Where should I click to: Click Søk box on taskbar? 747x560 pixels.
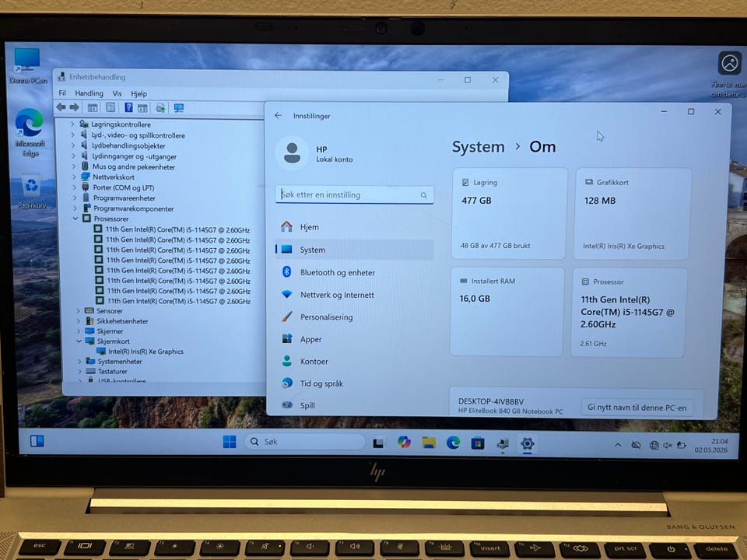coord(305,442)
